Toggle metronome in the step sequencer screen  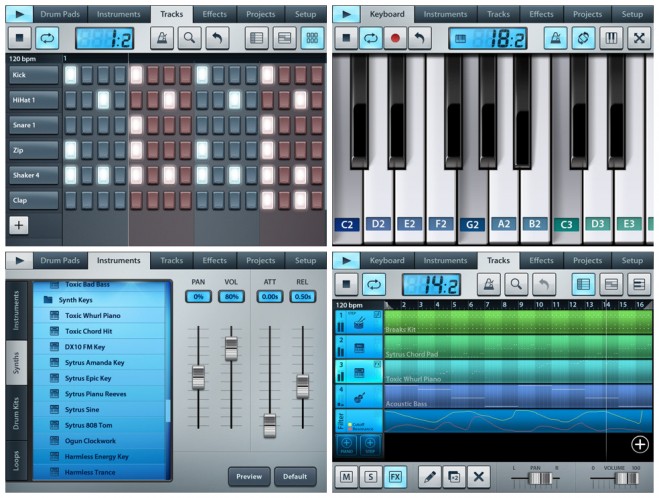[x=162, y=38]
